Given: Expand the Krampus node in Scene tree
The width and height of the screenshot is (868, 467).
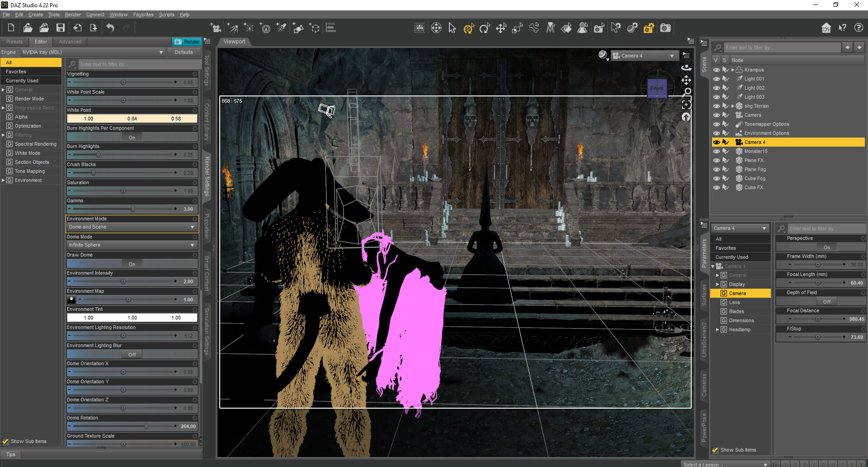Looking at the screenshot, I should [x=733, y=70].
